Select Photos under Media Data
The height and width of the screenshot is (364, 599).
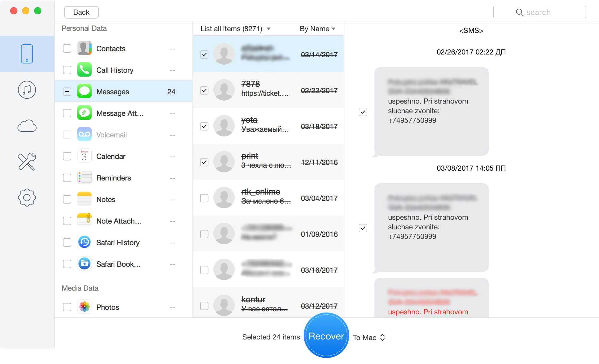67,307
